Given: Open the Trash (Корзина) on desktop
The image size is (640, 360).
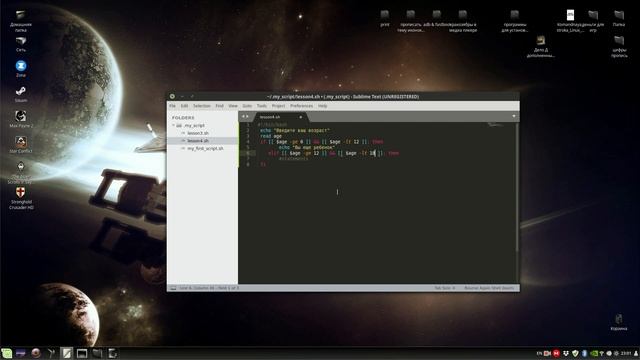Looking at the screenshot, I should tap(619, 322).
